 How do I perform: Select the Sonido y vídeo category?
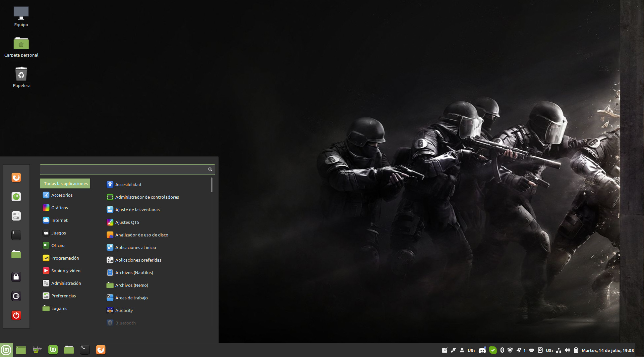pyautogui.click(x=66, y=271)
